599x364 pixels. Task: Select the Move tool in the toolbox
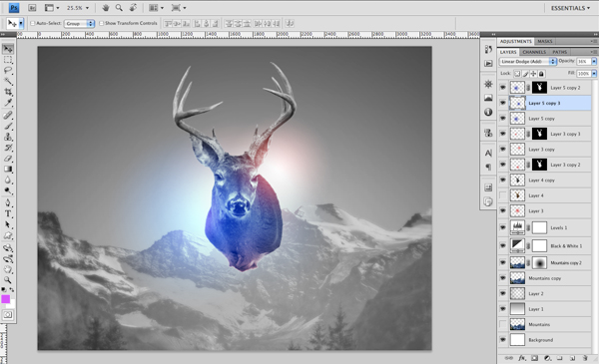click(x=8, y=49)
